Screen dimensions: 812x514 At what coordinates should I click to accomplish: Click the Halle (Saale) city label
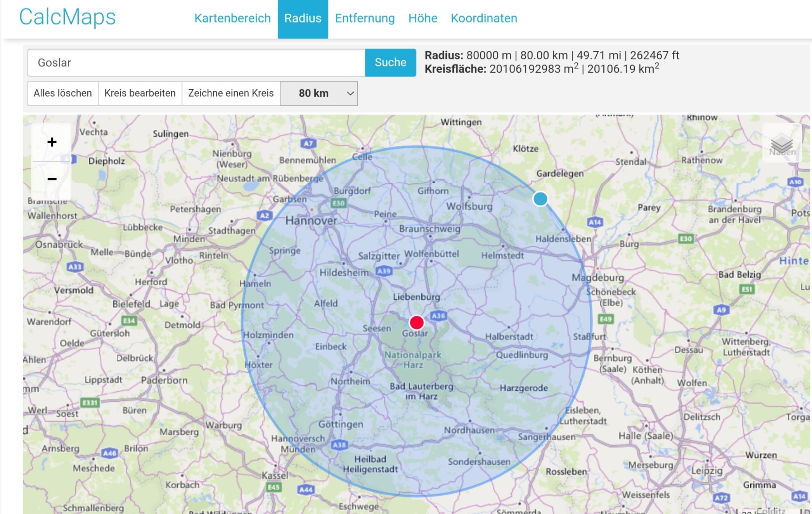pos(646,436)
